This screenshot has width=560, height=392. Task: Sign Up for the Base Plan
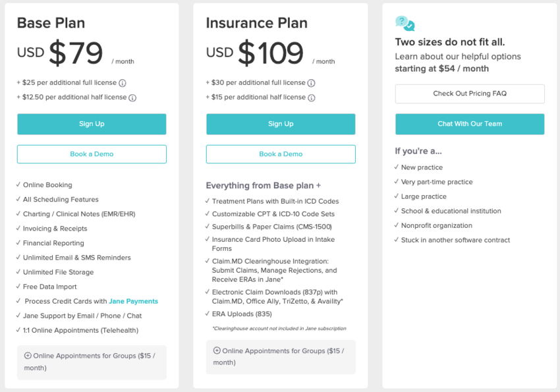(92, 124)
